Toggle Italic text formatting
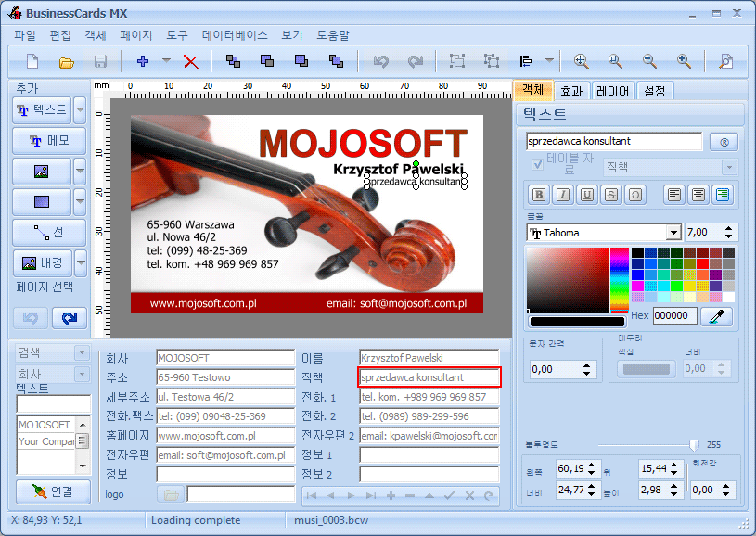This screenshot has height=536, width=756. pyautogui.click(x=563, y=195)
